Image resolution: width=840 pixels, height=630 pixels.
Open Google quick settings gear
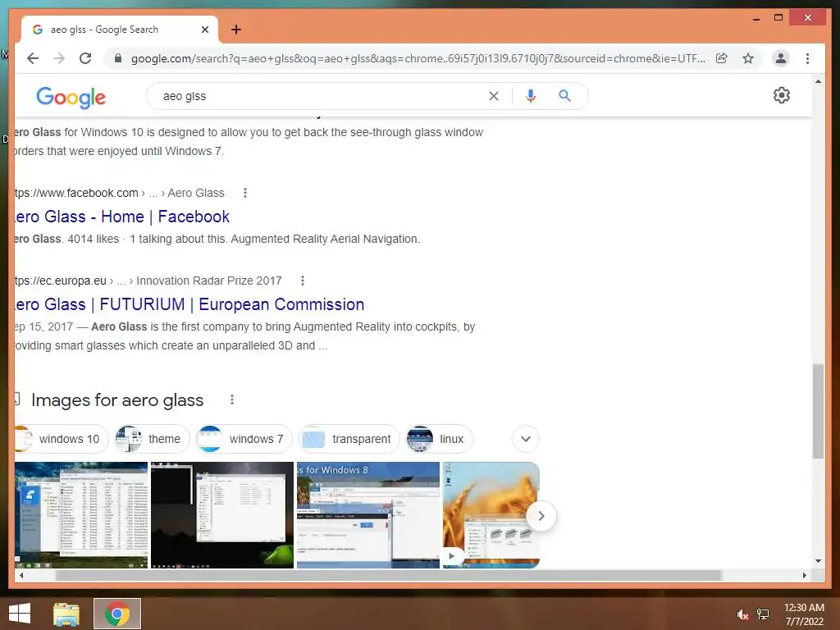click(782, 95)
